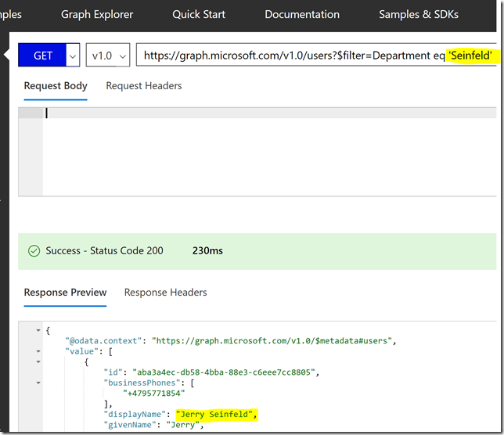504x435 pixels.
Task: Click the "Jerry Seinfeld" displayName value
Action: [x=214, y=414]
